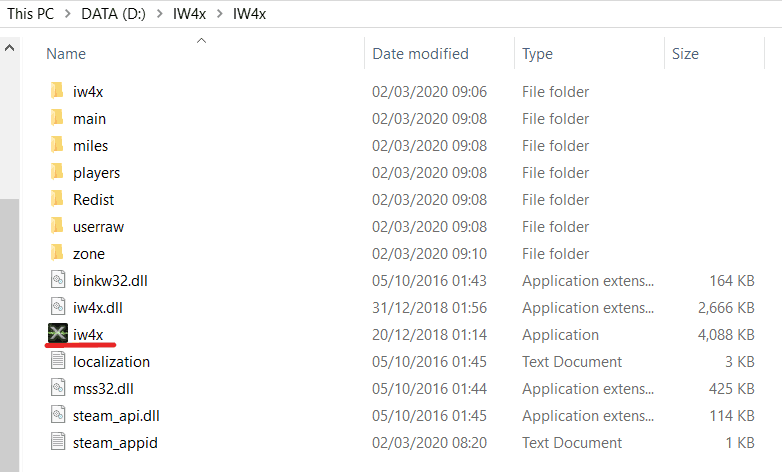782x472 pixels.
Task: Navigate to DATA (D:) in breadcrumb
Action: [113, 14]
